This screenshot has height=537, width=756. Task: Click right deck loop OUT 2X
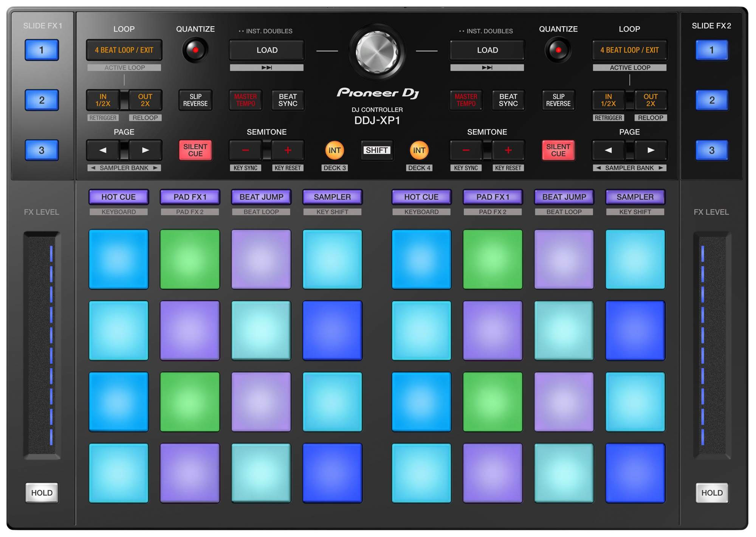651,100
